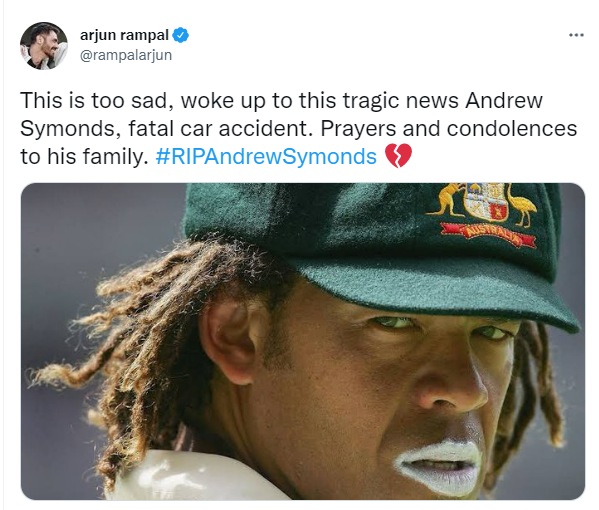Click the broken heart emoji

398,156
